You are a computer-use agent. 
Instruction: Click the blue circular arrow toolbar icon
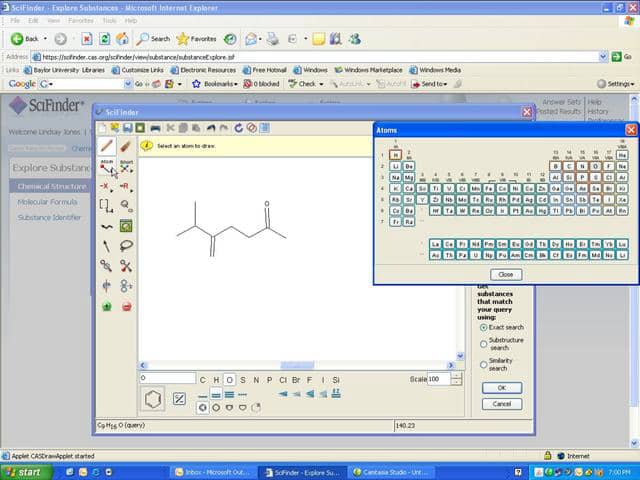click(238, 128)
